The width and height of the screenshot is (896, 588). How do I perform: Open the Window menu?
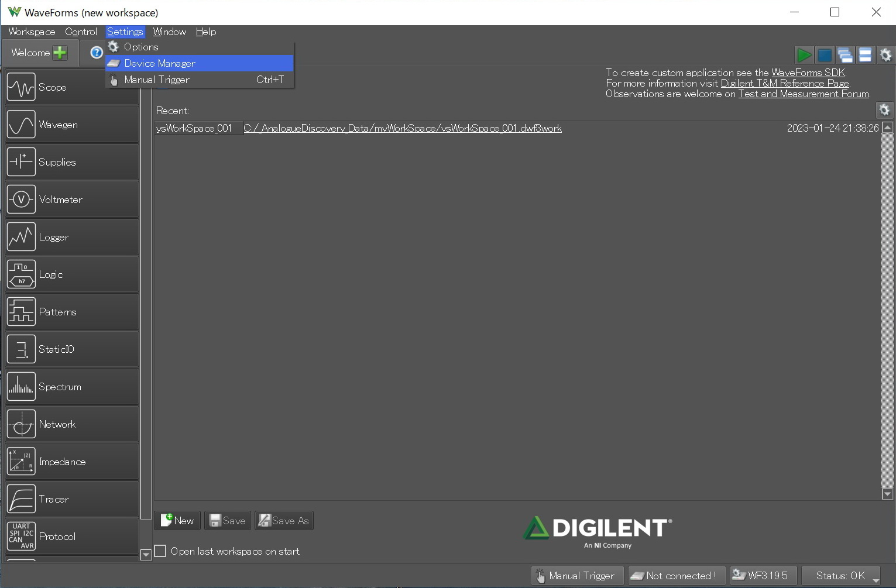pos(169,32)
